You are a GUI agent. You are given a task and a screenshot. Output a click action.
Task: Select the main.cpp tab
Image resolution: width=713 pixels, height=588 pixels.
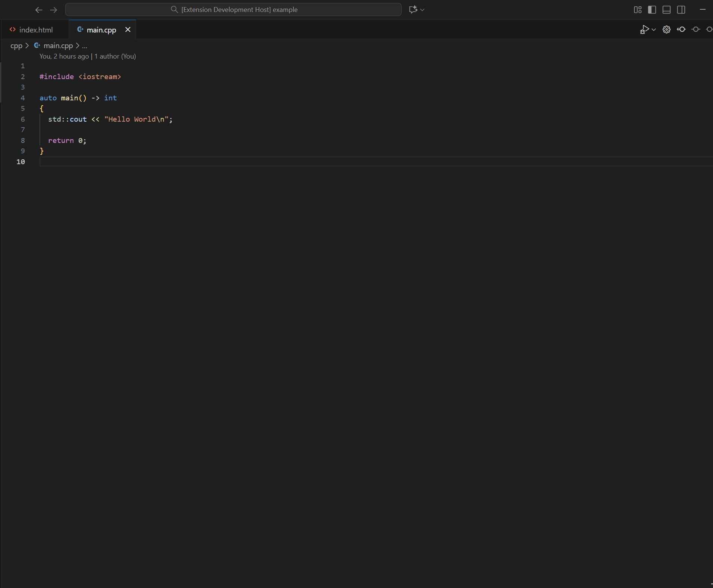[101, 30]
